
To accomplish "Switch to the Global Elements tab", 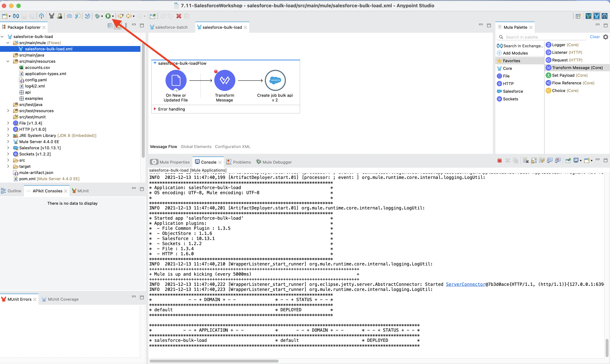I will tap(196, 146).
